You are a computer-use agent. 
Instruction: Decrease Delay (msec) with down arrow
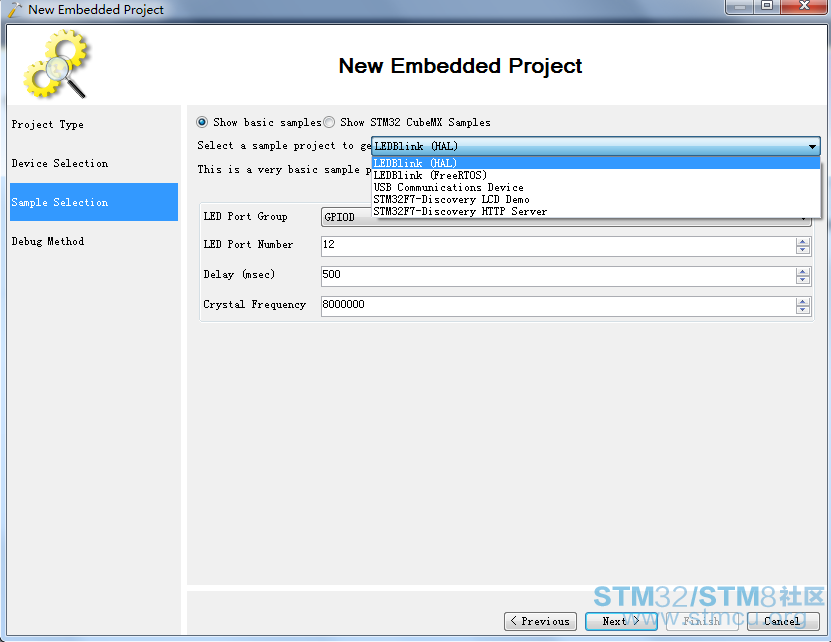click(803, 280)
